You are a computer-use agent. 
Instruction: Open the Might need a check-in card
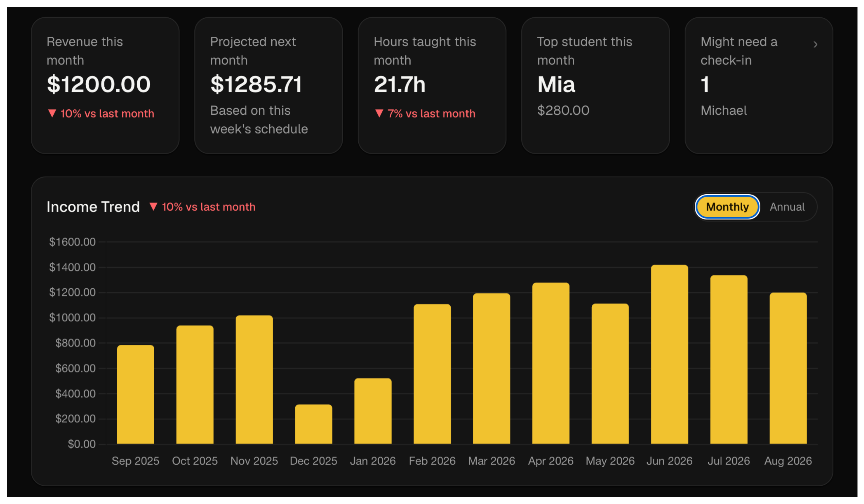(x=758, y=86)
